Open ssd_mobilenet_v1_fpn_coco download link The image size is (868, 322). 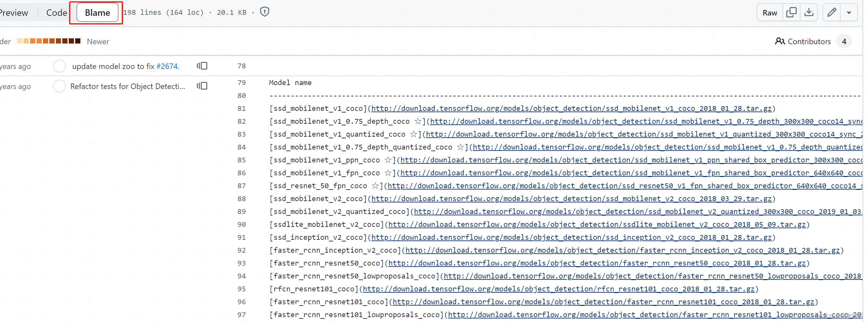click(631, 173)
